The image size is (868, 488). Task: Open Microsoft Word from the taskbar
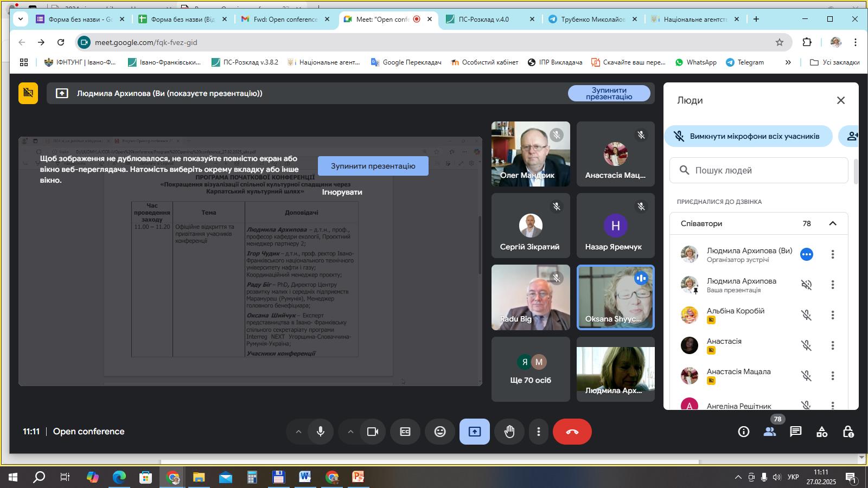[305, 477]
